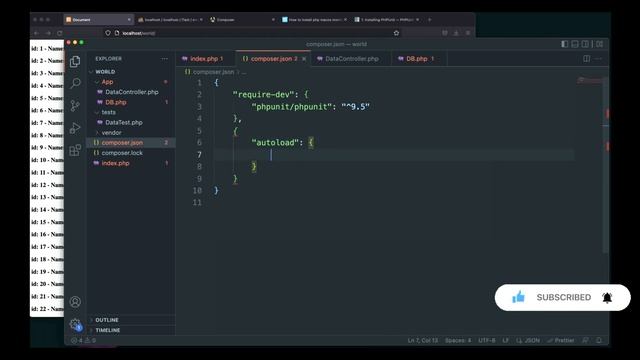Click the Prettier status bar entry
Screen dimensions: 640x360
pos(561,340)
